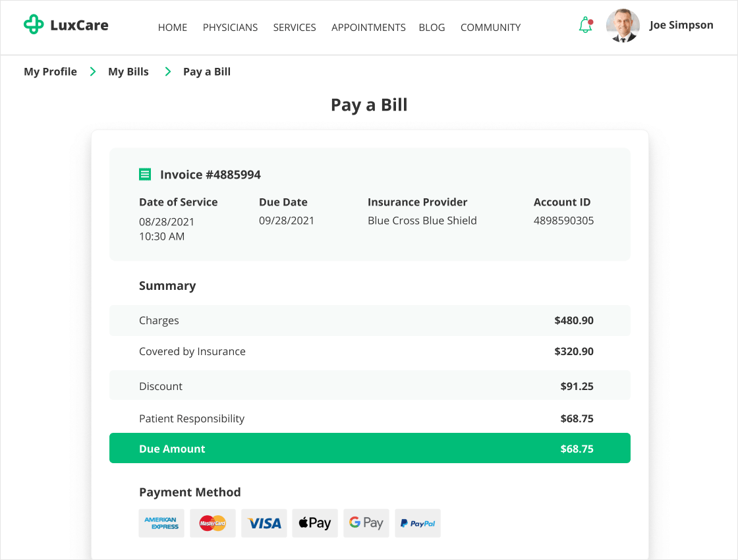The width and height of the screenshot is (738, 560).
Task: Click the Joe Simpson user name
Action: (x=681, y=25)
